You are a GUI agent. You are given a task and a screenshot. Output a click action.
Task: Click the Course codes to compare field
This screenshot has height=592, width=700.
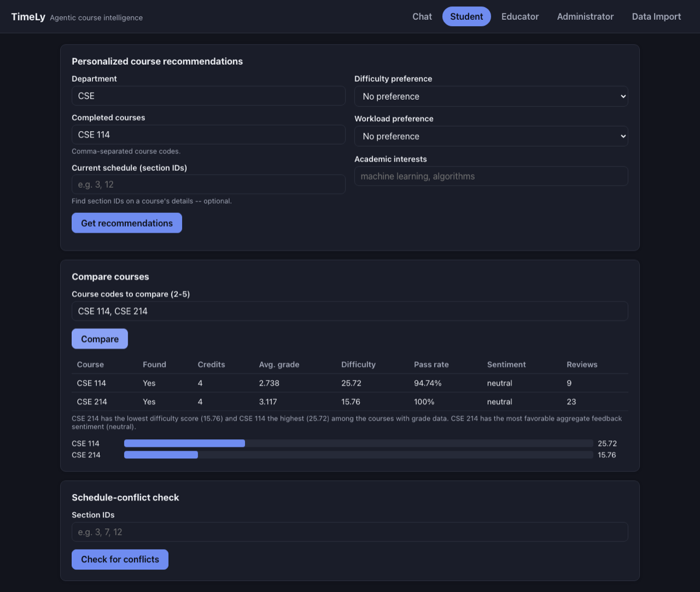point(350,311)
